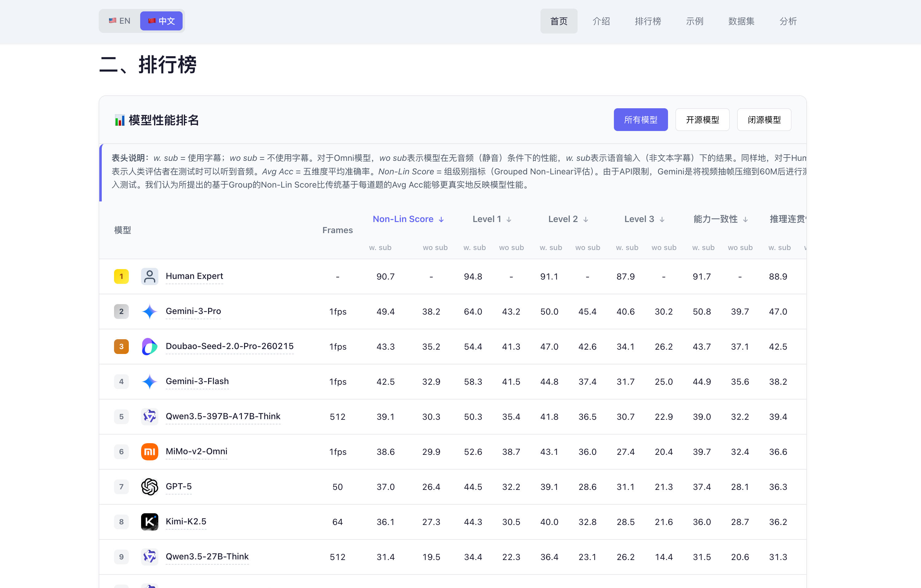This screenshot has width=921, height=588.
Task: Show 所有模型 (all models) button
Action: click(641, 120)
